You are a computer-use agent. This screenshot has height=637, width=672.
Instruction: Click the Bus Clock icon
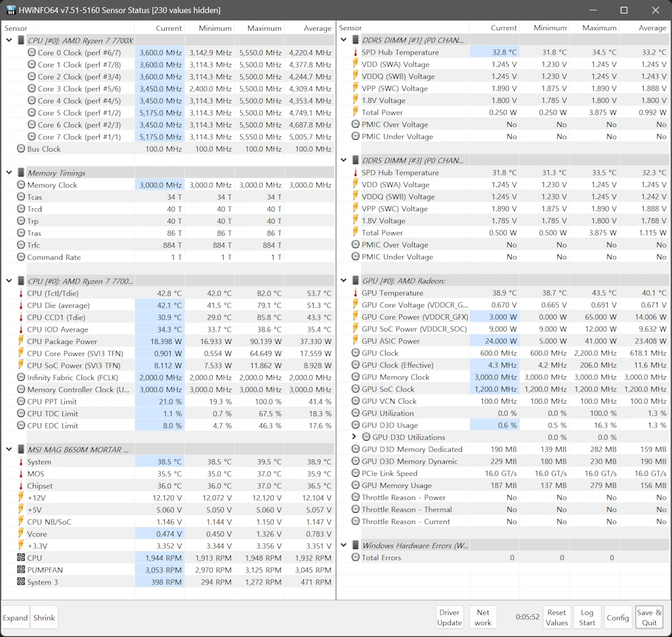tap(21, 148)
